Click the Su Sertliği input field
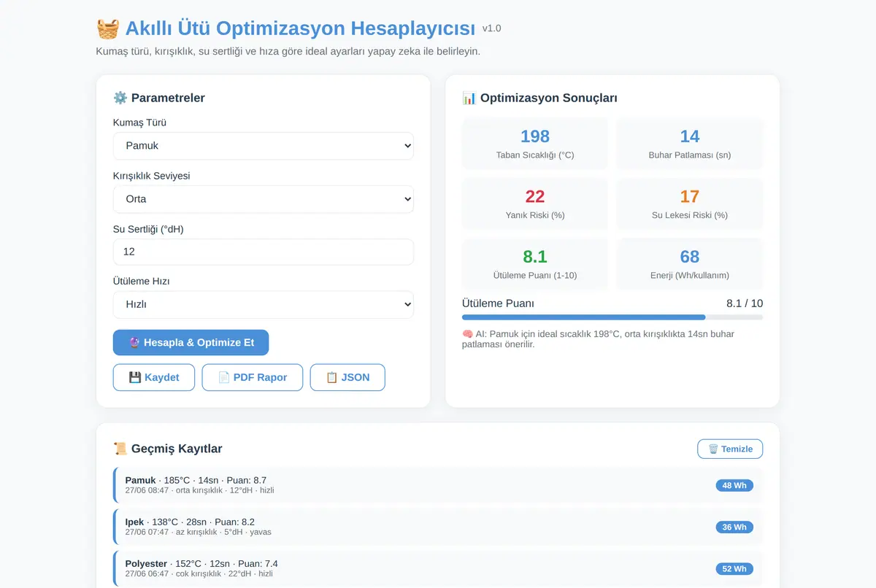This screenshot has height=588, width=876. (x=264, y=252)
